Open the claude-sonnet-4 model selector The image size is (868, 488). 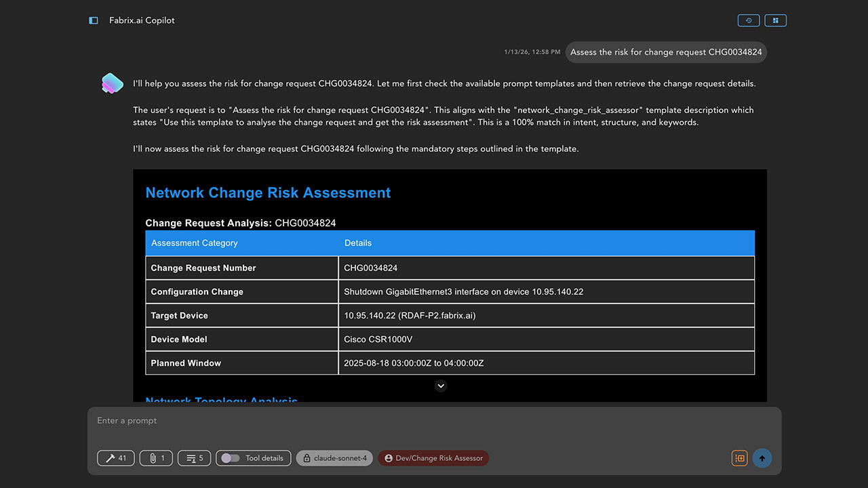coord(334,458)
